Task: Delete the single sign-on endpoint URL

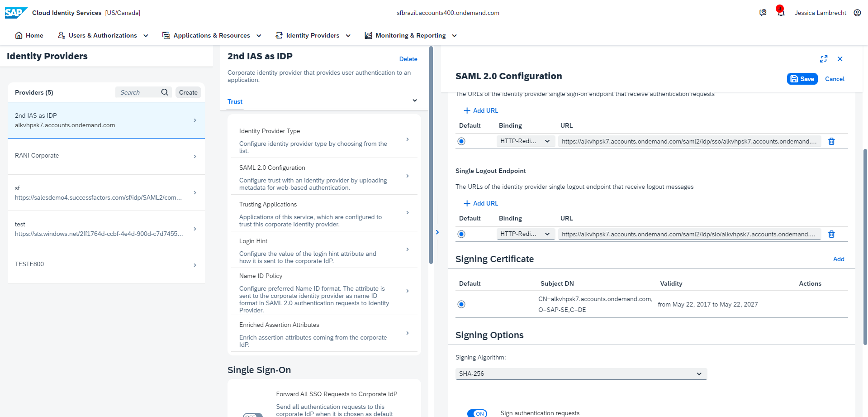Action: pos(831,141)
